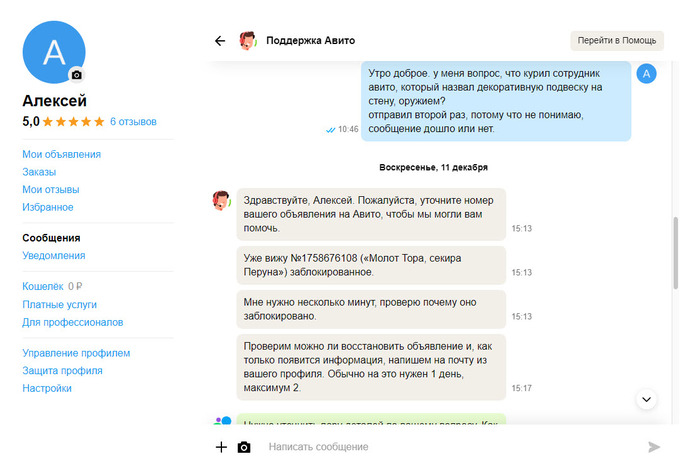Viewport: 700px width, 471px height.
Task: Click the message 'Здравствуйте, Алексей. Пожалуйста, уточните'
Action: 371,214
